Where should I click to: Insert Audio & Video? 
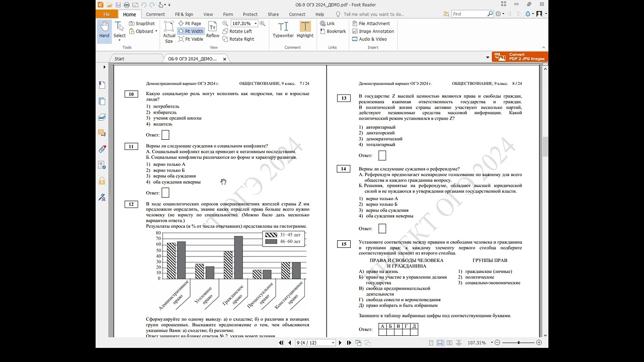pos(369,39)
